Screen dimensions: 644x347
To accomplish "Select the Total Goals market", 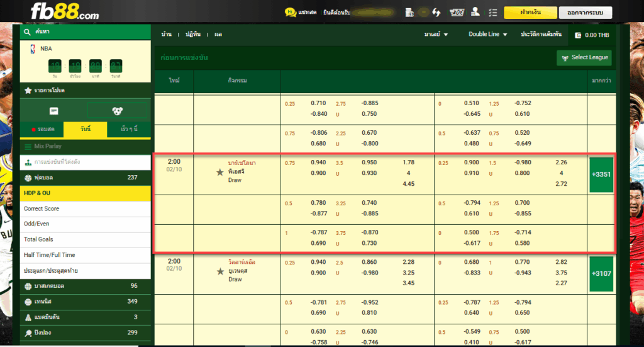I will coord(86,240).
